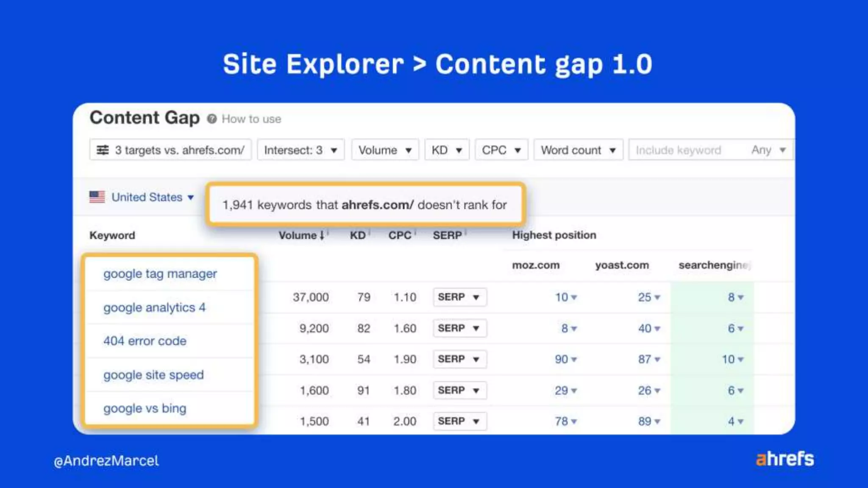Open the google tag manager keyword
Screen dimensions: 868x488
pos(160,274)
